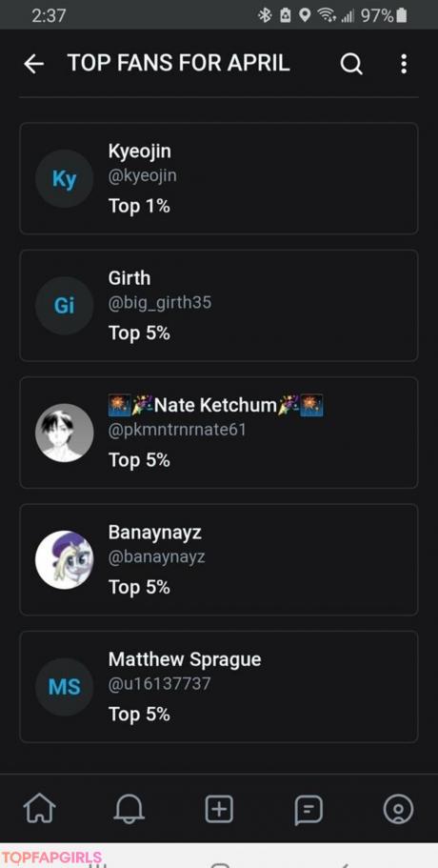438x868 pixels.
Task: Tap the battery 97% indicator
Action: pyautogui.click(x=384, y=15)
